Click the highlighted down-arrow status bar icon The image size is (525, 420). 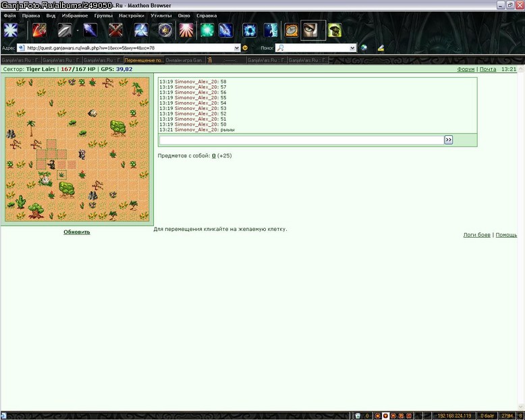[x=385, y=416]
